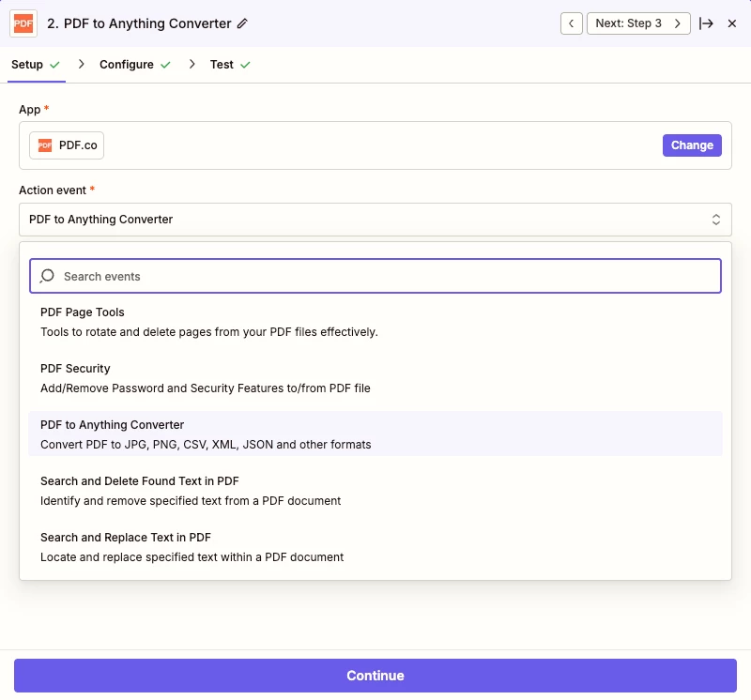Screen dimensions: 751x700
Task: Open the Test tab
Action: [230, 65]
